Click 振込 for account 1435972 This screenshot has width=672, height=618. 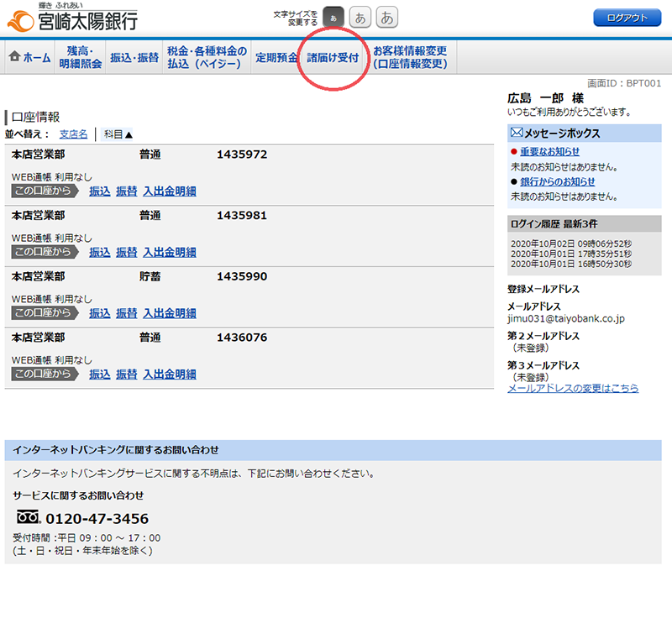click(100, 191)
